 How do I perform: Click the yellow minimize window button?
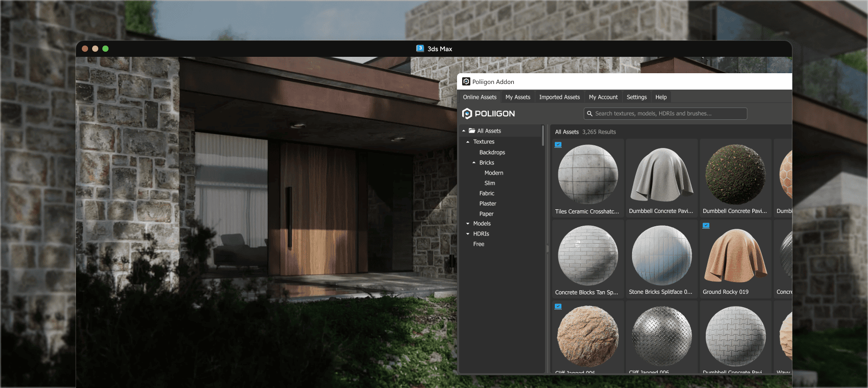coord(95,49)
